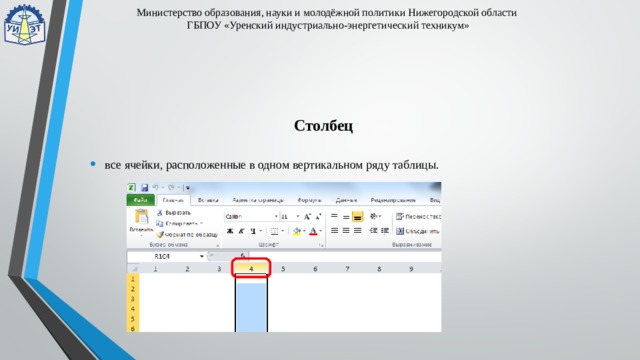Switch to the Главная ribbon tab
The image size is (640, 360).
pos(173,200)
